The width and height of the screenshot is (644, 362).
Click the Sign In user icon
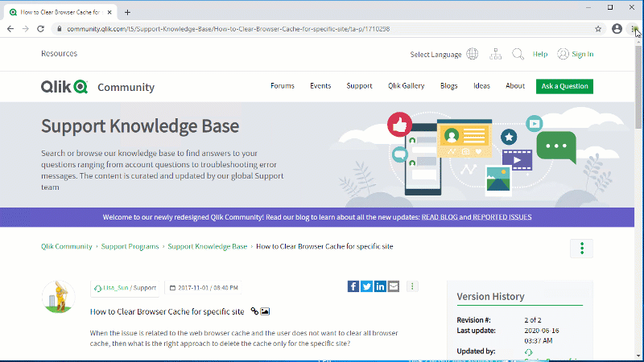563,54
